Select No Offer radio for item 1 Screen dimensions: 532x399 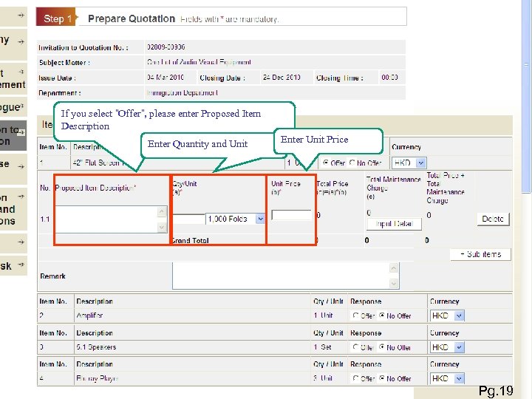click(x=352, y=163)
